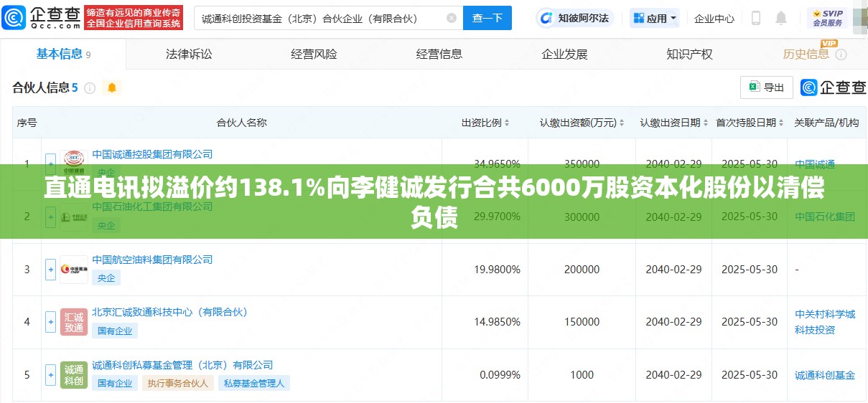Screen dimensions: 868x403
Task: Switch to the 知识产权 tab
Action: click(689, 54)
